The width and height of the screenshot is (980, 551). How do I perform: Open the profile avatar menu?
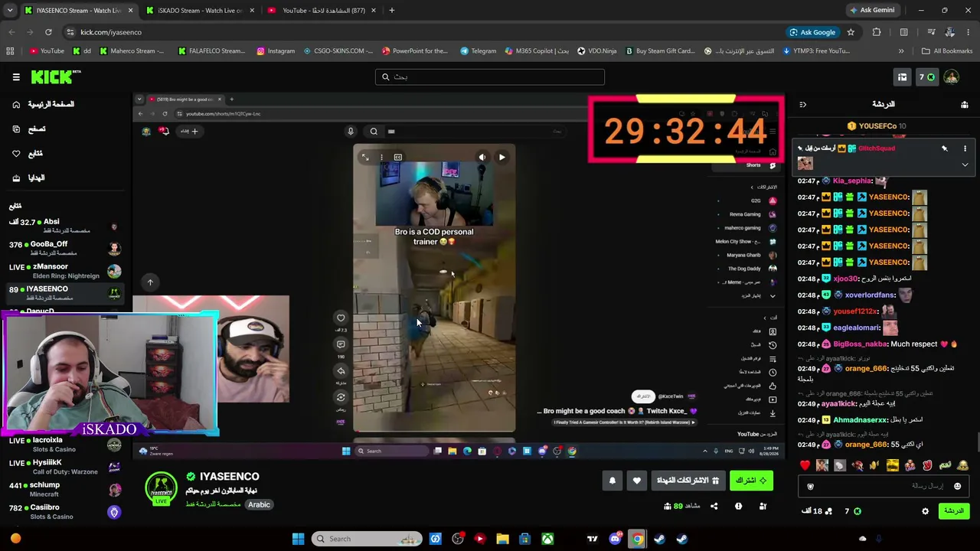coord(952,77)
